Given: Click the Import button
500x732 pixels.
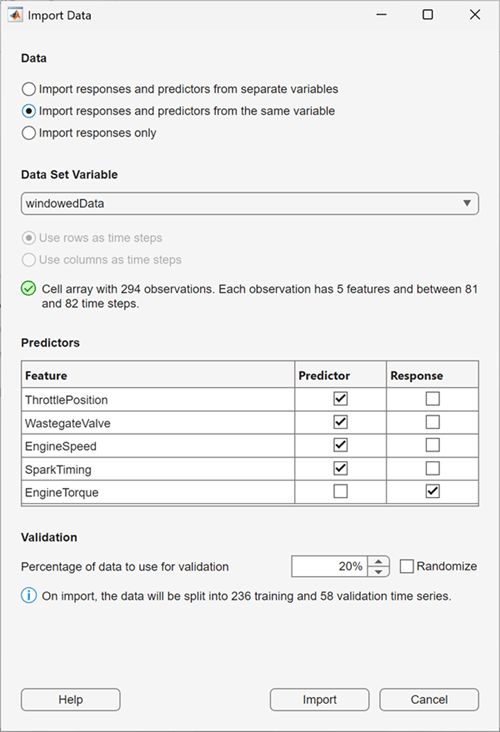Looking at the screenshot, I should pos(319,699).
